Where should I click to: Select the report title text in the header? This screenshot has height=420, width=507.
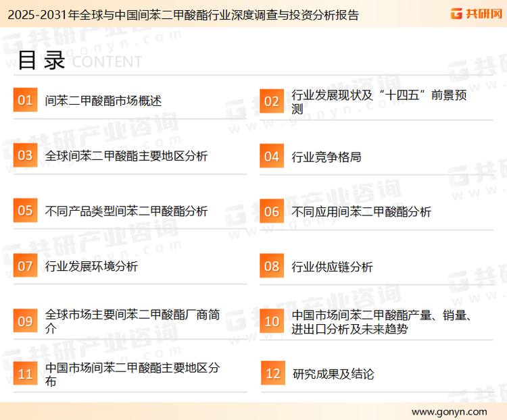tap(183, 15)
